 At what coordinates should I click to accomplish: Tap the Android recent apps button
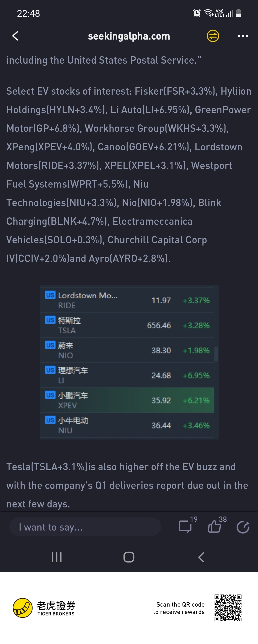pyautogui.click(x=57, y=557)
